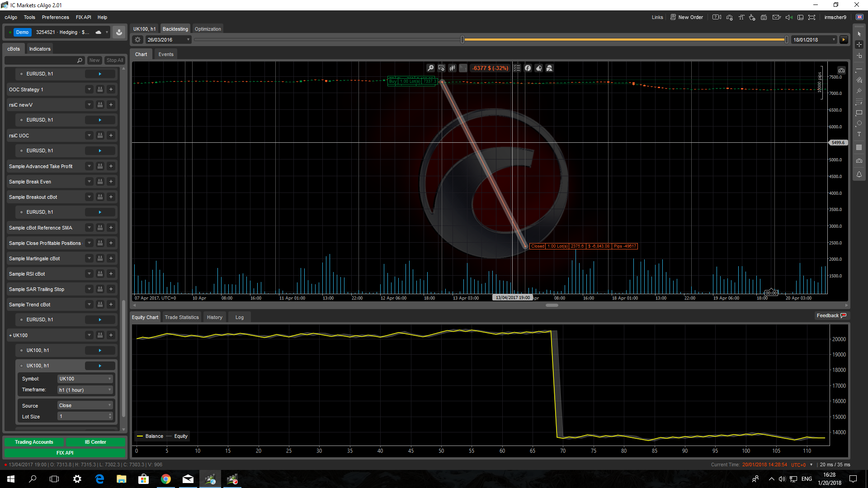This screenshot has height=488, width=868.
Task: Open the backtest start date dropdown
Action: 189,40
